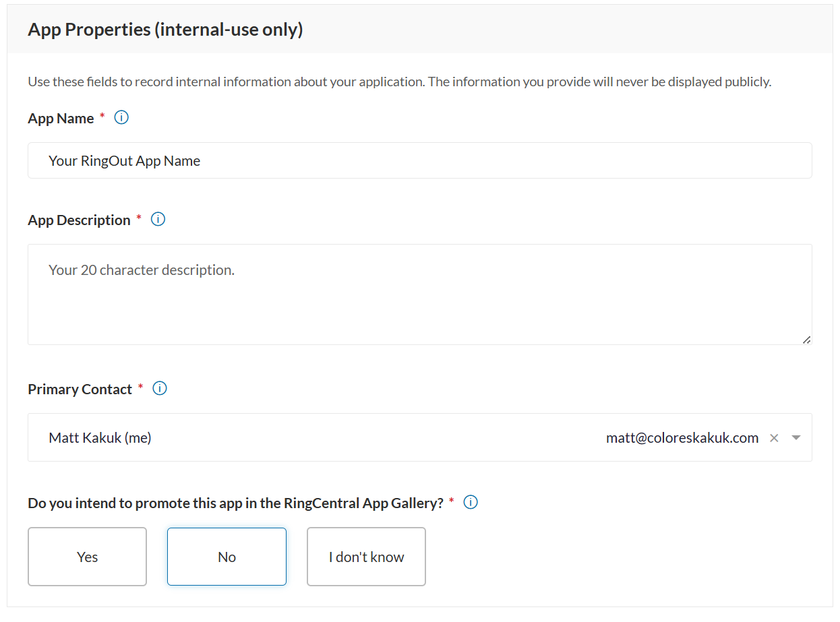Show info for the App Gallery promotion question
840x622 pixels.
(471, 503)
